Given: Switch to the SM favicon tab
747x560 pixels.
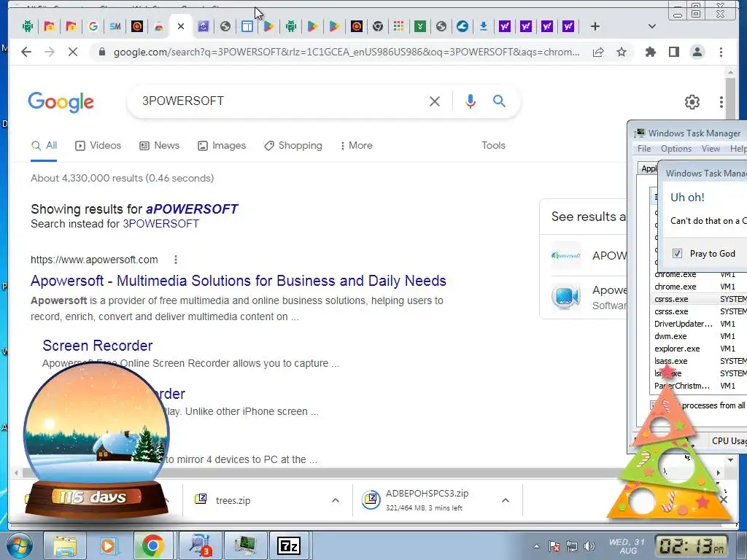Looking at the screenshot, I should [115, 27].
